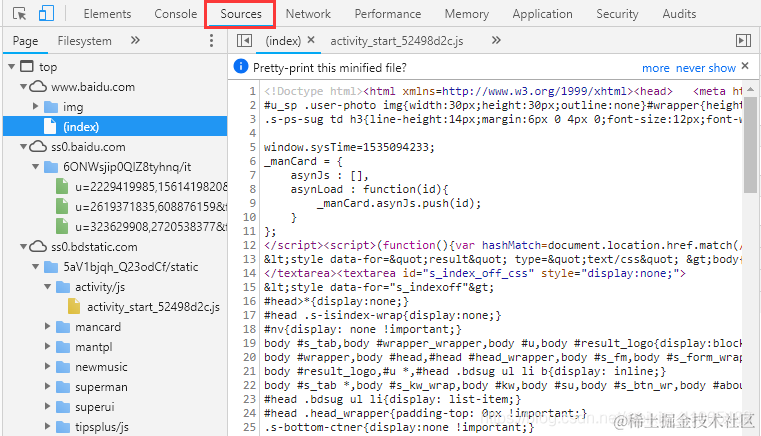The height and width of the screenshot is (436, 761).
Task: Go to the Application tab
Action: click(543, 14)
